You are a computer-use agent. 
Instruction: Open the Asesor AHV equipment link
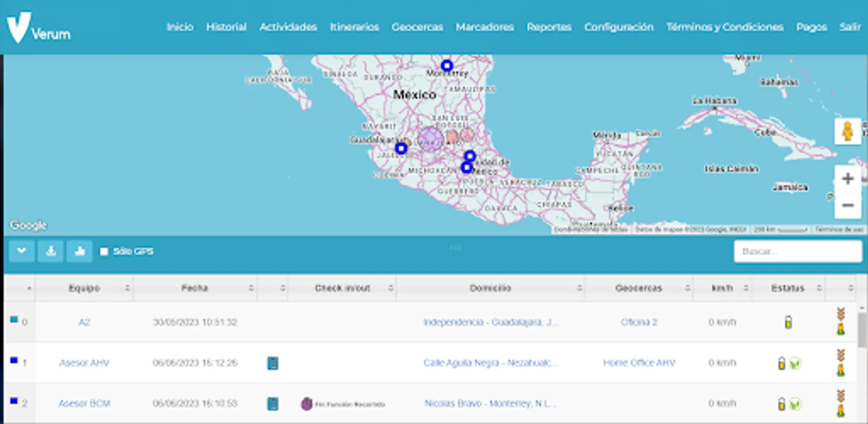pos(84,363)
